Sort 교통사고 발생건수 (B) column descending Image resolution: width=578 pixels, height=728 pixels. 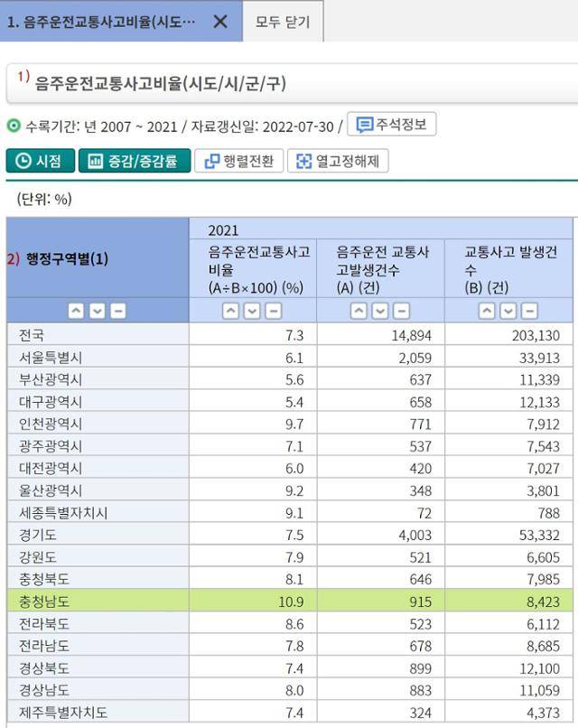tap(508, 311)
